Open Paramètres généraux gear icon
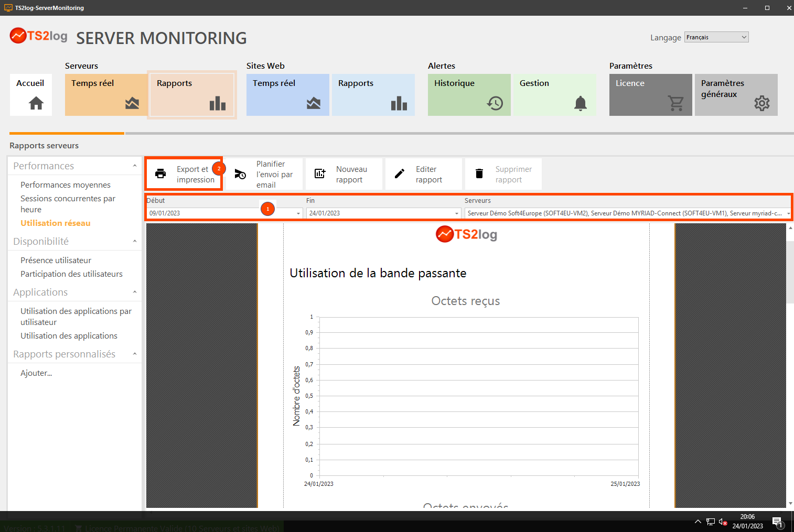 coord(761,103)
